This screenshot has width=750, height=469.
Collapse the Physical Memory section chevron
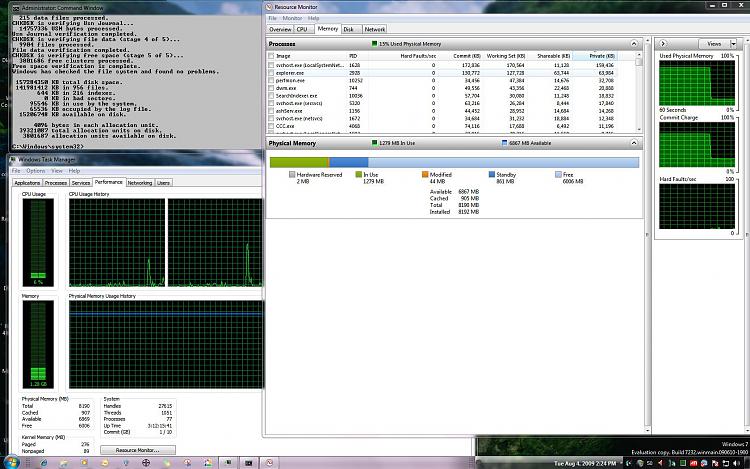coord(634,142)
